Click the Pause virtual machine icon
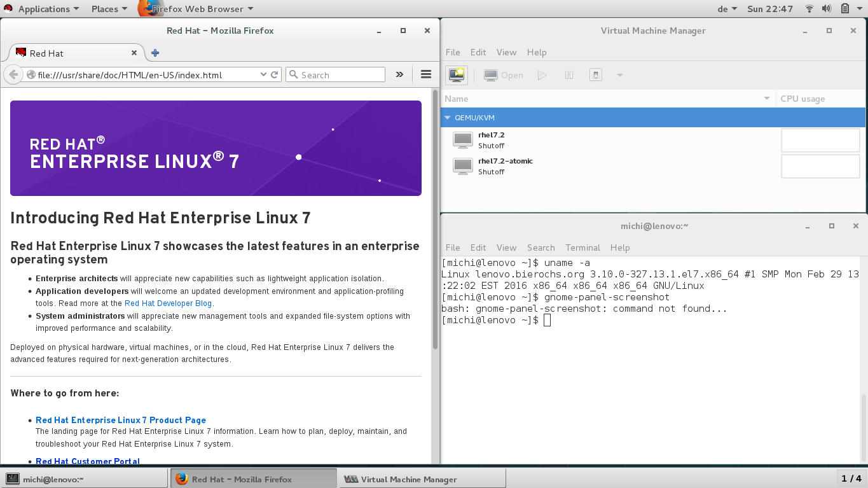The image size is (868, 488). pyautogui.click(x=569, y=75)
